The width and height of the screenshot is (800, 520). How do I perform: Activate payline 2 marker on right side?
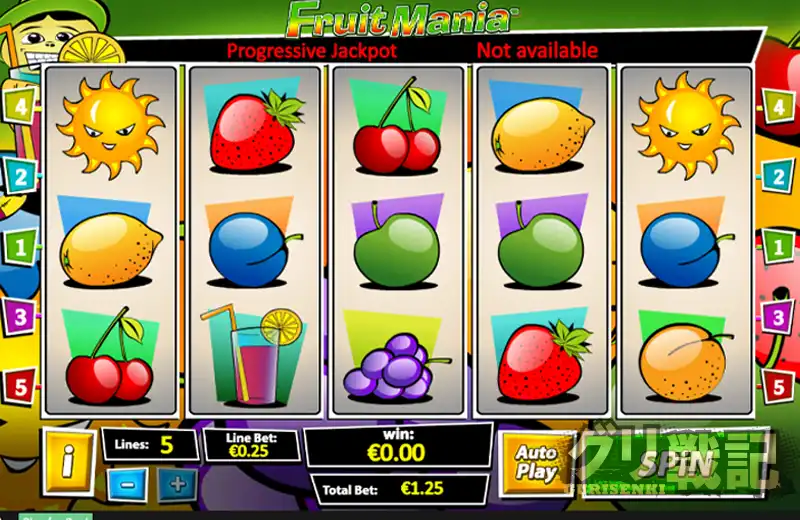[x=779, y=176]
